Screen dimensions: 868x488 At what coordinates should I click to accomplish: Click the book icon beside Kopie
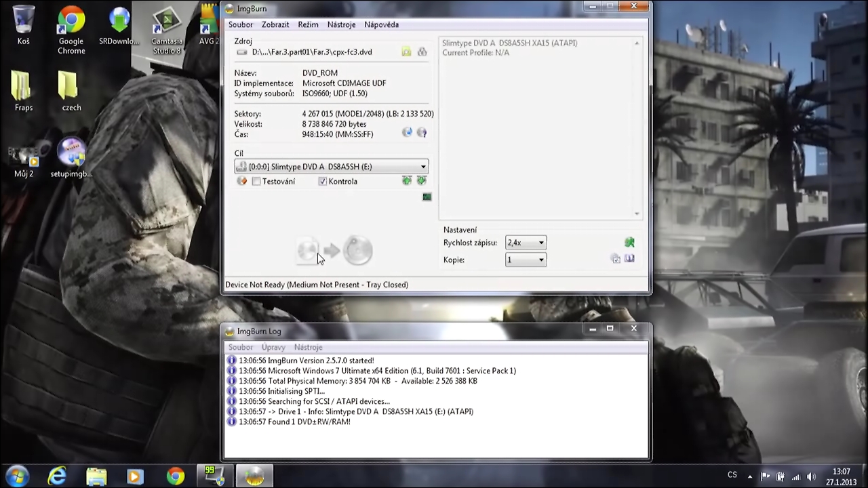click(x=629, y=259)
